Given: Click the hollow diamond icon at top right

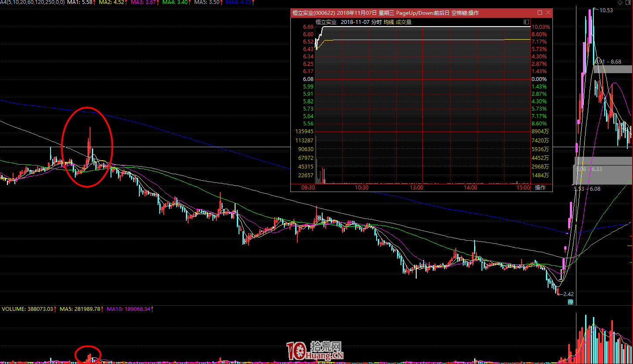Looking at the screenshot, I should pyautogui.click(x=620, y=3).
